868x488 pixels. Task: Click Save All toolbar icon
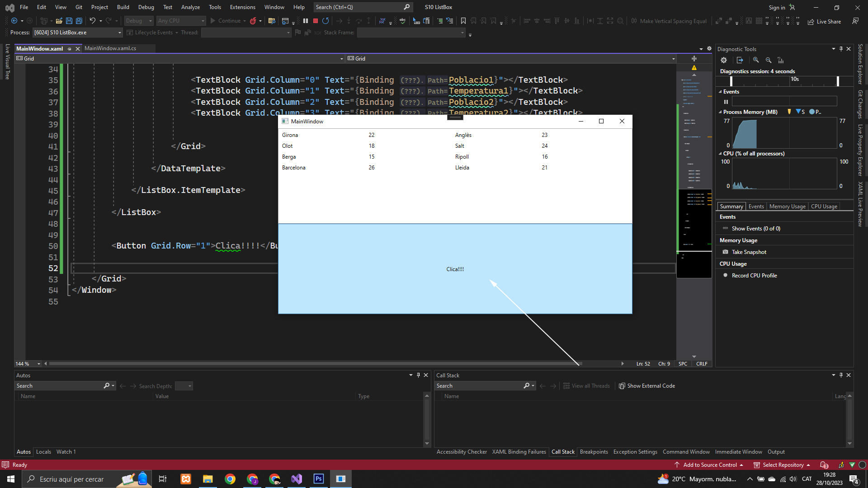pos(79,21)
